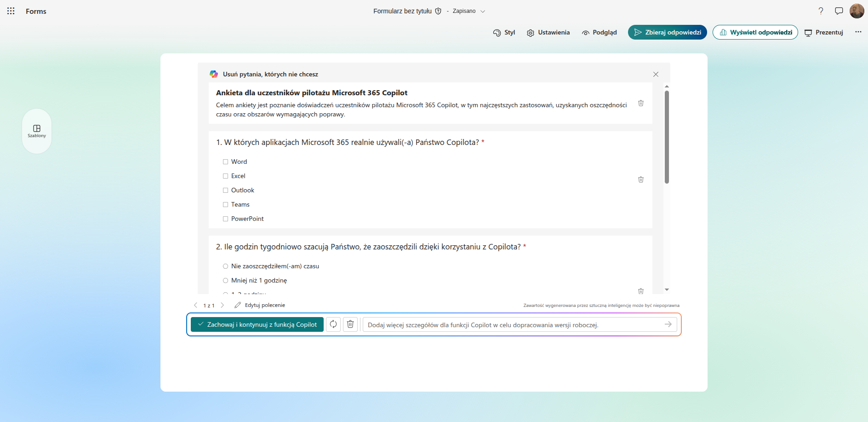This screenshot has height=422, width=868.
Task: Submit prompt with arrow send icon
Action: tap(668, 324)
